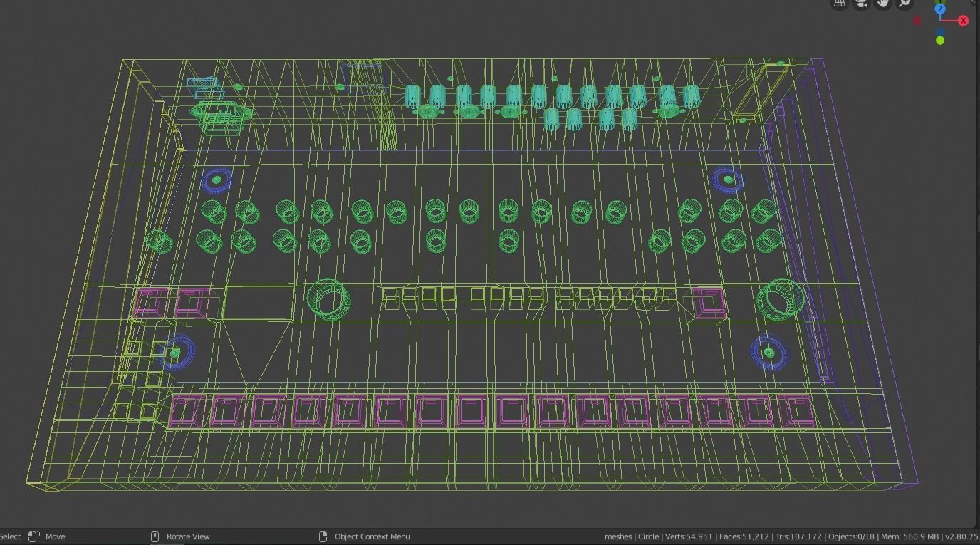Click the Rotate View status text
980x545 pixels.
point(188,536)
